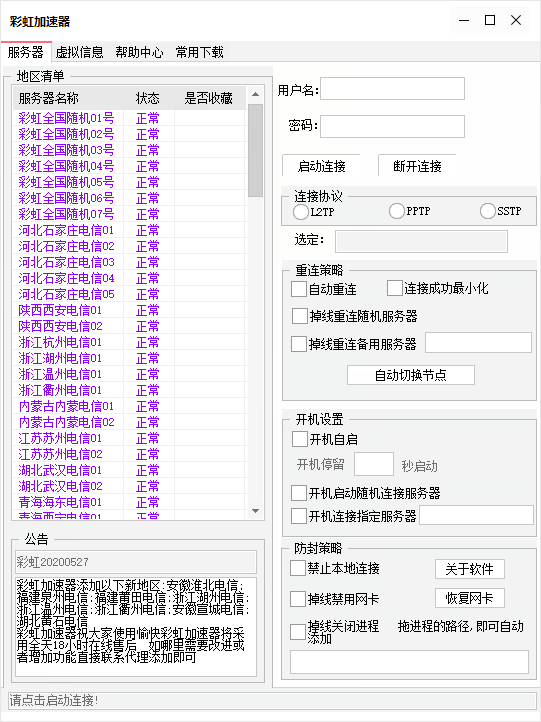541x722 pixels.
Task: Click the process path field below 掉线关闭进程
Action: click(409, 662)
